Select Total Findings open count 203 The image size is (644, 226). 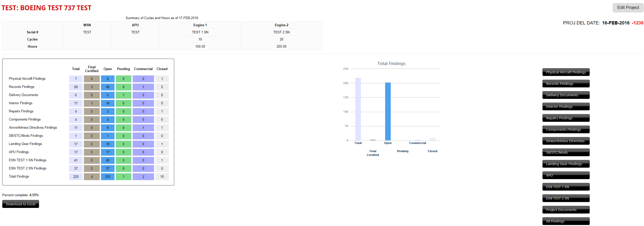pos(108,176)
